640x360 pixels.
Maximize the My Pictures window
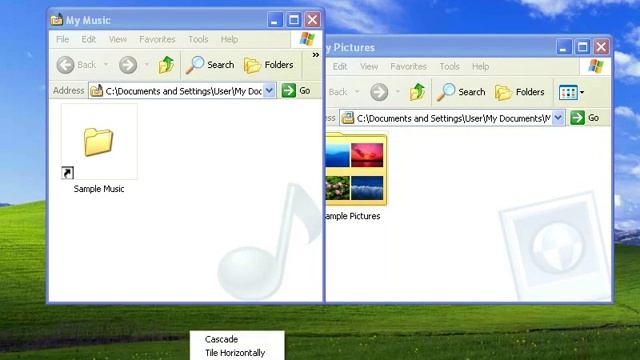click(582, 47)
